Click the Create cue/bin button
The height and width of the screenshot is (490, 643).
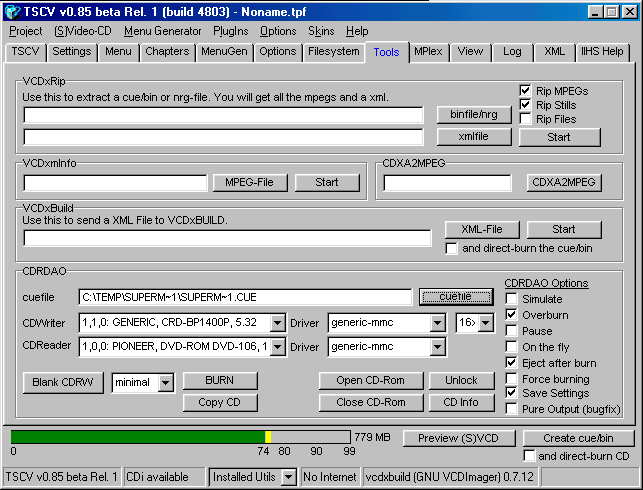pyautogui.click(x=578, y=438)
